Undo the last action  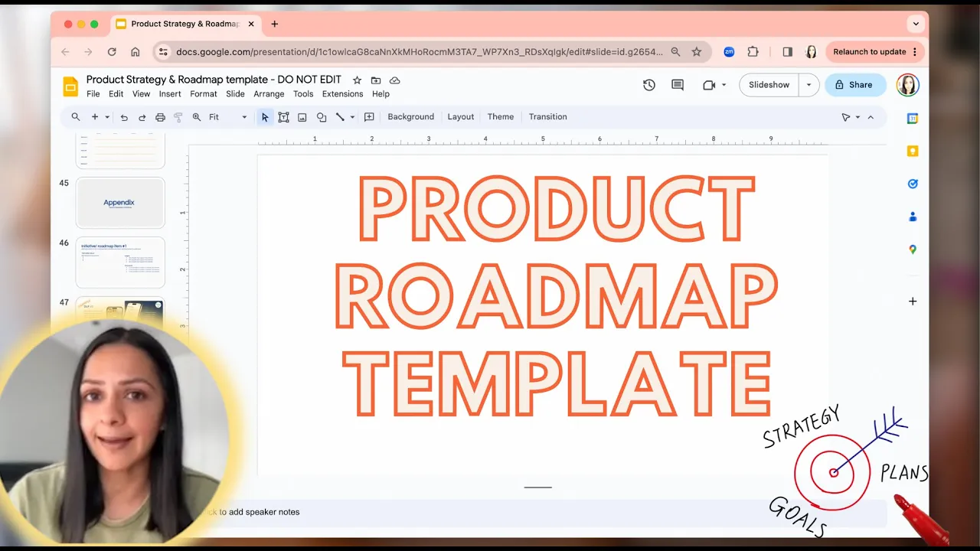coord(124,117)
